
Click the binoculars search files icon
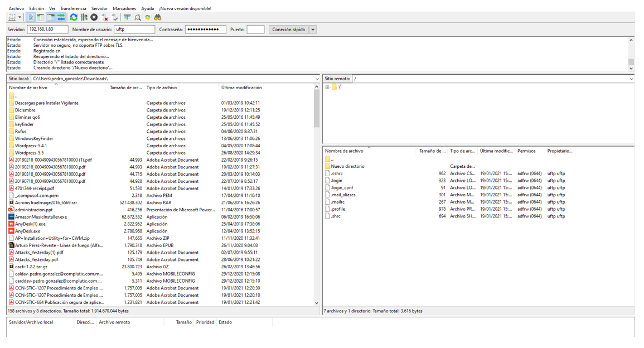pyautogui.click(x=158, y=17)
